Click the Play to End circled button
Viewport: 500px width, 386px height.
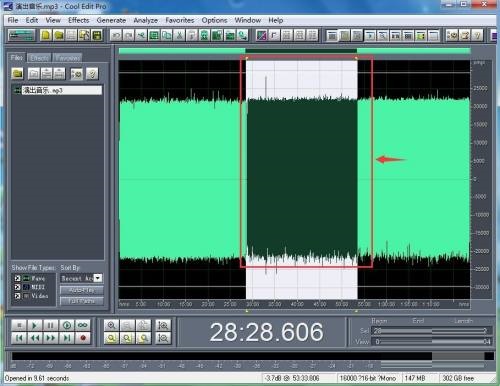coord(67,325)
